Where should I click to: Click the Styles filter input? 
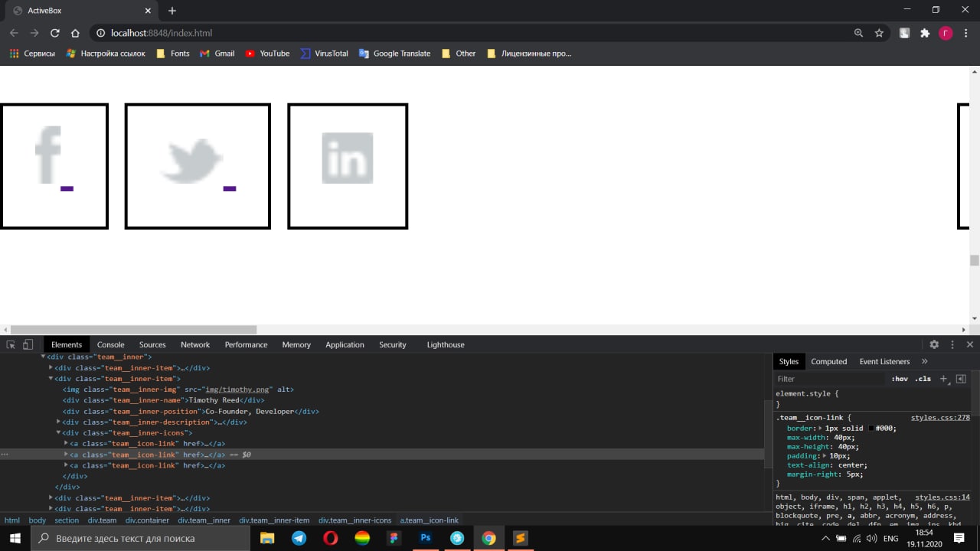tap(831, 379)
